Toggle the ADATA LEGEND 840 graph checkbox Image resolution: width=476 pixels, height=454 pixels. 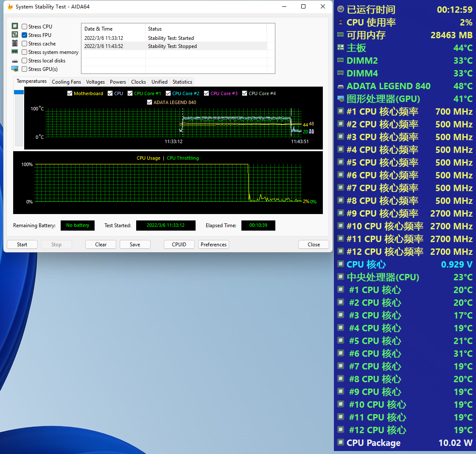[x=149, y=102]
